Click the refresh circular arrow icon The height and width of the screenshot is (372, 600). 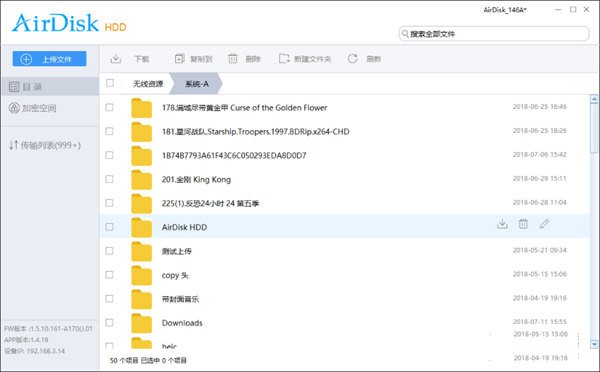[x=352, y=59]
